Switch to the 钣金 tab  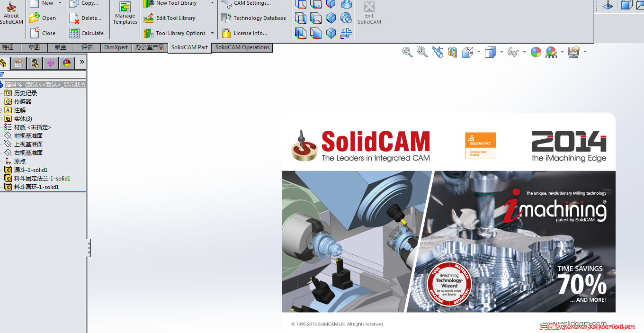(x=61, y=47)
